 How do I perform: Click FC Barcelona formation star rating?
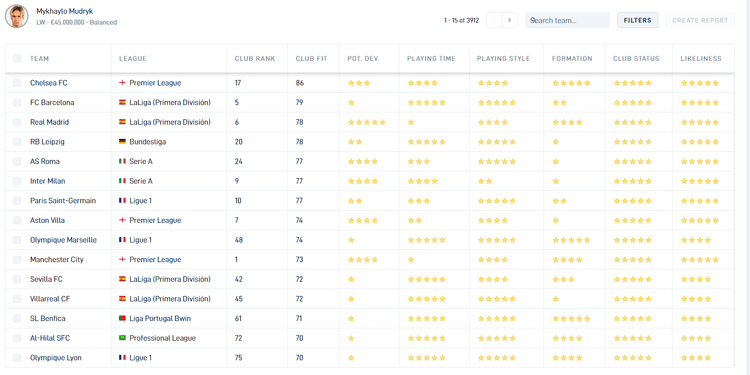(x=560, y=103)
